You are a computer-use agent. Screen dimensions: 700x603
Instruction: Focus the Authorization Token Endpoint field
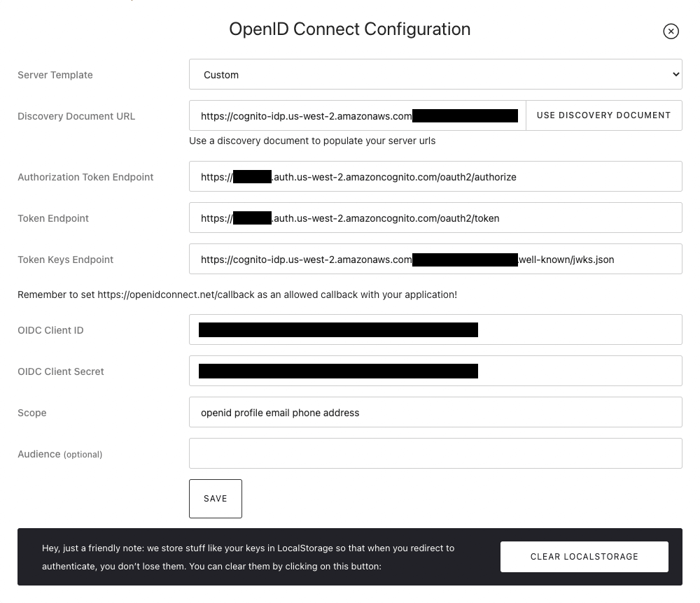coord(435,177)
